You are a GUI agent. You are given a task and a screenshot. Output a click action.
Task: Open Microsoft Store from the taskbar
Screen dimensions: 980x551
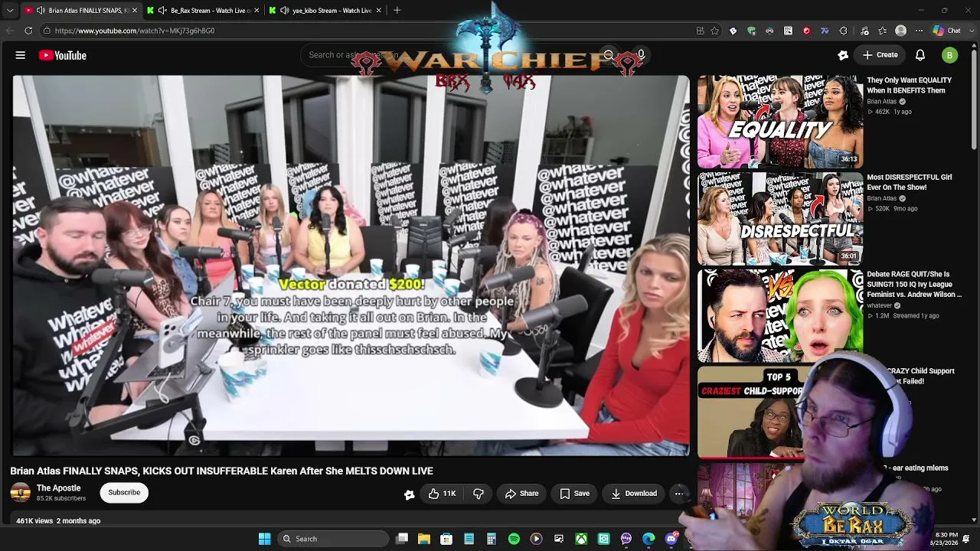tap(446, 539)
